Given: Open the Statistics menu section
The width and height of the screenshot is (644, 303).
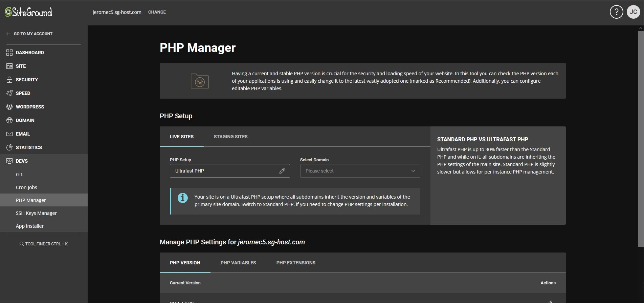Looking at the screenshot, I should 44,147.
